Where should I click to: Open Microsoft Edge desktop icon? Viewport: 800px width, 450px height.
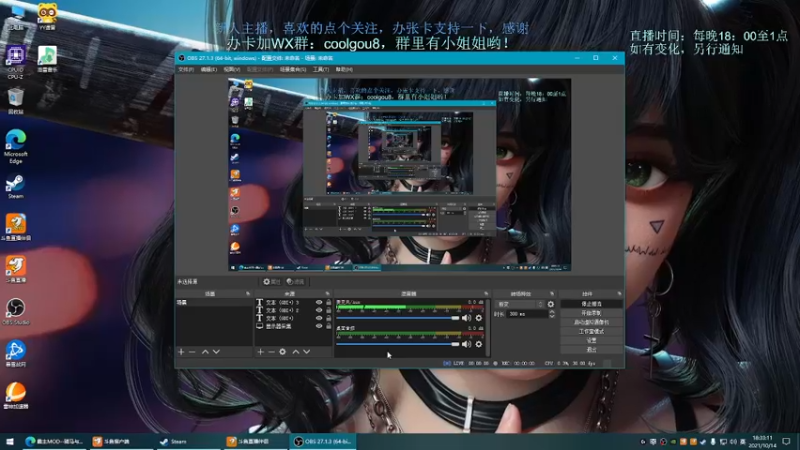point(15,146)
